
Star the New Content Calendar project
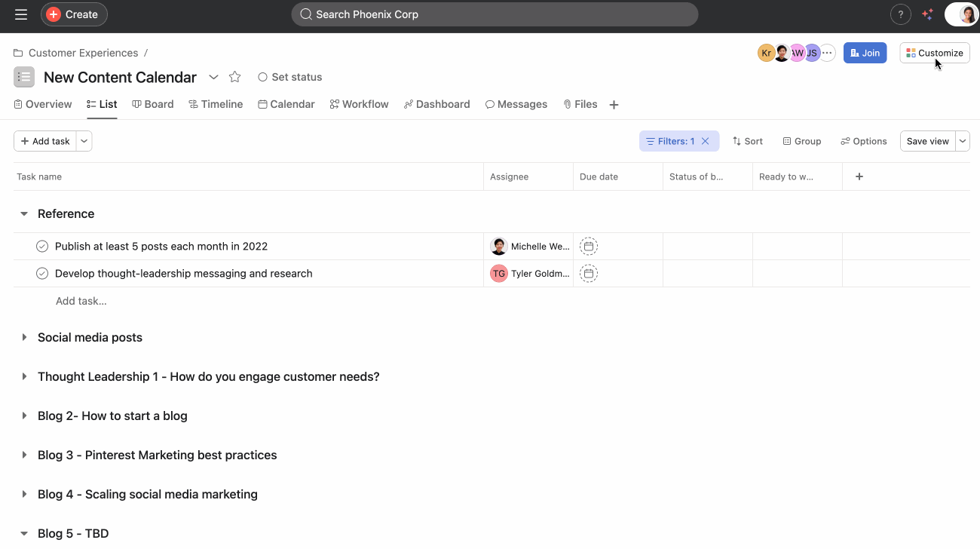point(234,76)
